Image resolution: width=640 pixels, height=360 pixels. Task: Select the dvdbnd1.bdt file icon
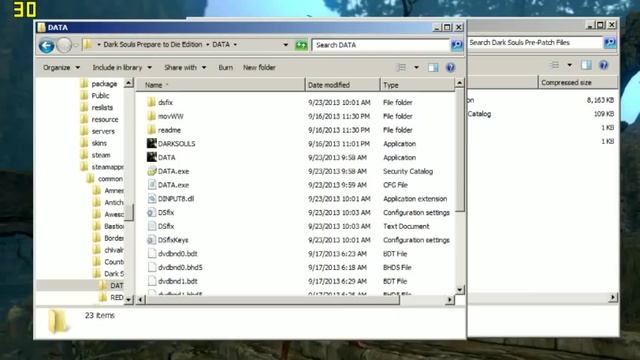point(151,281)
